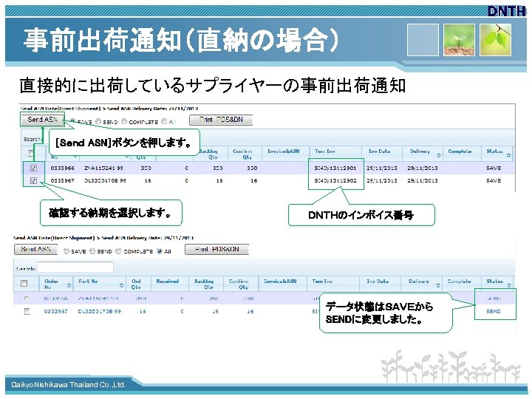Click Confirm Qty column header in upper table
Screen dimensions: 532x399
point(242,154)
